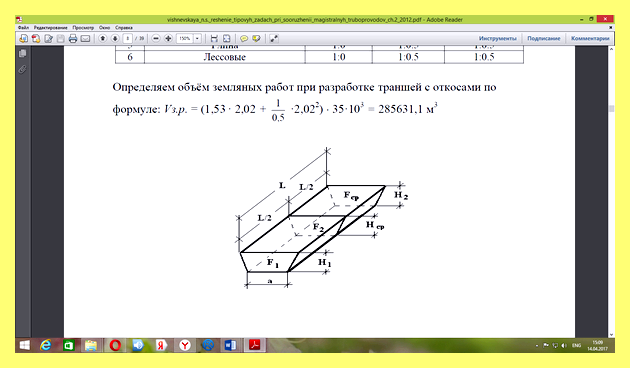This screenshot has width=630, height=368.
Task: Show attachments paperclip panel
Action: point(23,69)
